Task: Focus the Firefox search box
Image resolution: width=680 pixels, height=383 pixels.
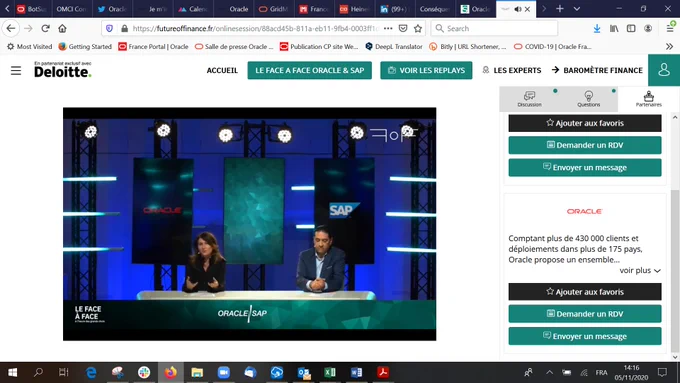Action: (494, 28)
